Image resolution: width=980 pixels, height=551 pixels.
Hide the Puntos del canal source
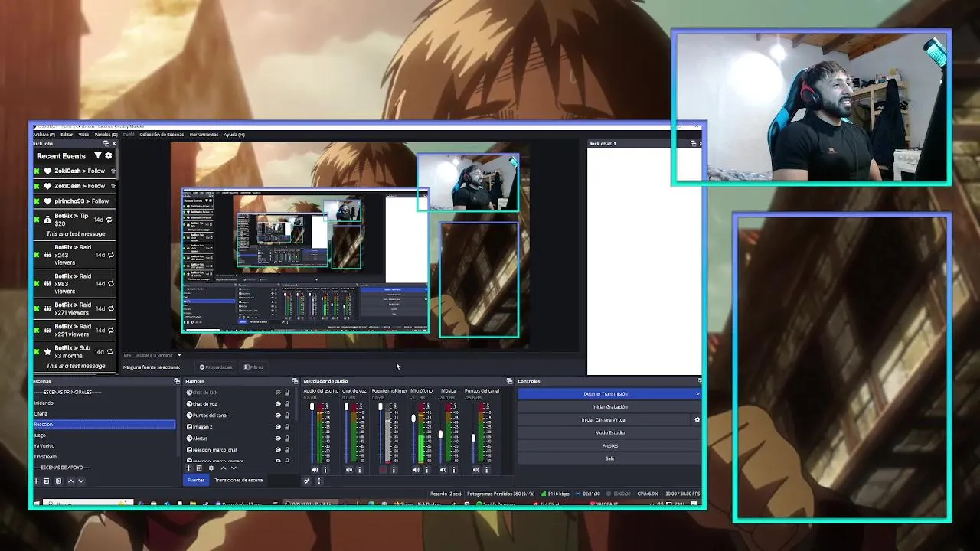click(x=278, y=416)
